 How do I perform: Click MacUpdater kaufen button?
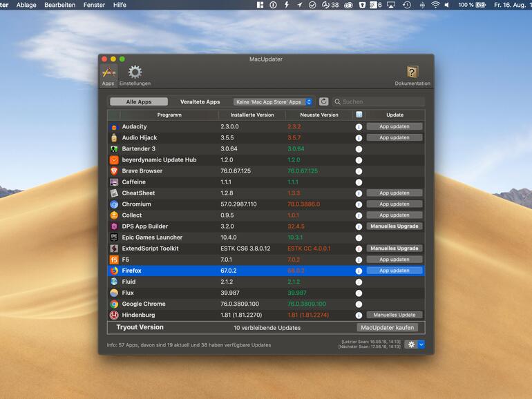(387, 327)
